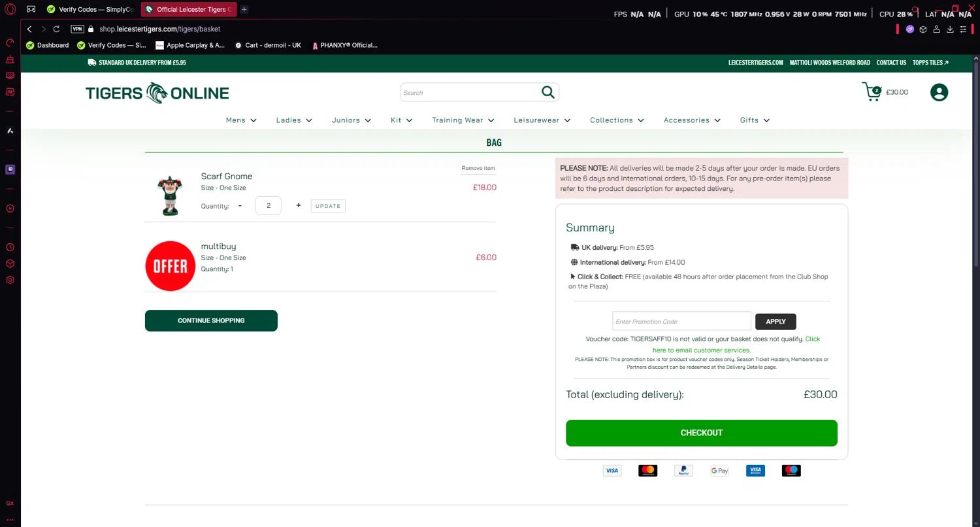This screenshot has width=980, height=527.
Task: Click the Tigers Online logo
Action: pyautogui.click(x=157, y=93)
